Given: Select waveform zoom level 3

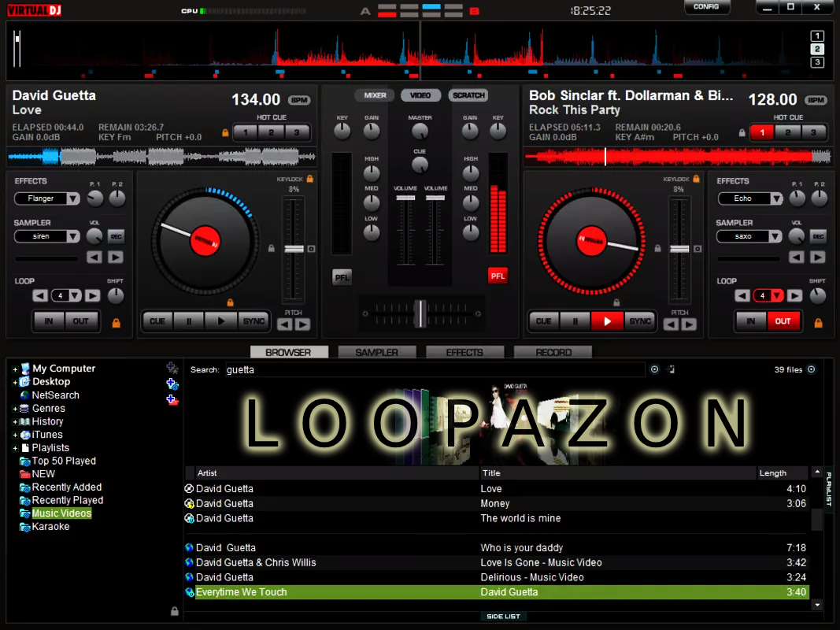Looking at the screenshot, I should click(x=817, y=62).
